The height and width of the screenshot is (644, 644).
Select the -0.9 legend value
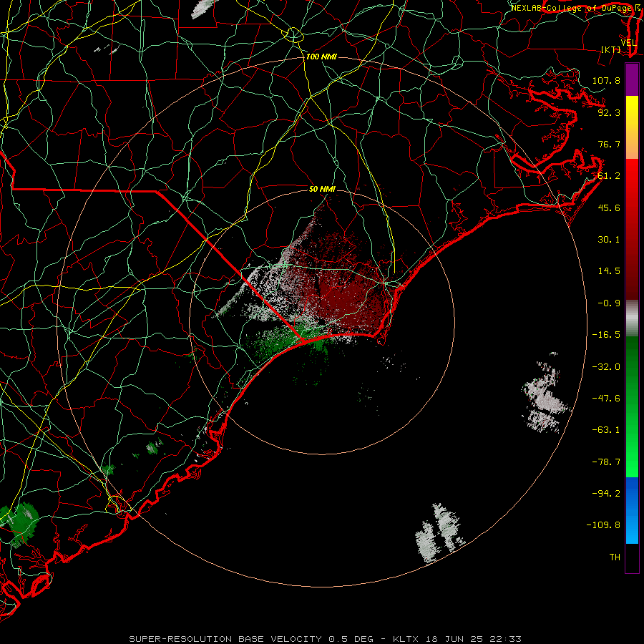[x=609, y=303]
